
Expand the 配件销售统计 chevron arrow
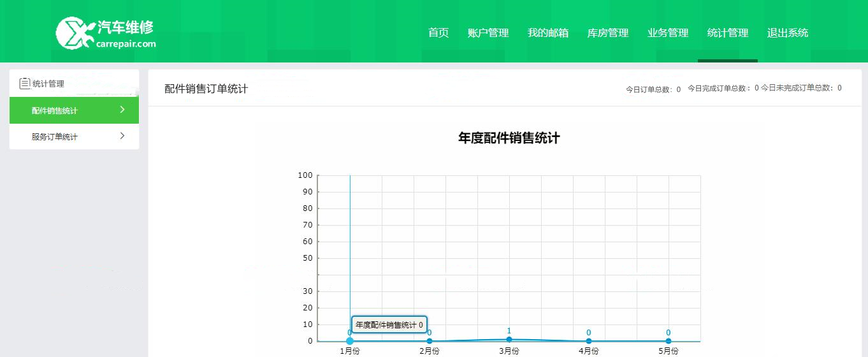tap(122, 110)
